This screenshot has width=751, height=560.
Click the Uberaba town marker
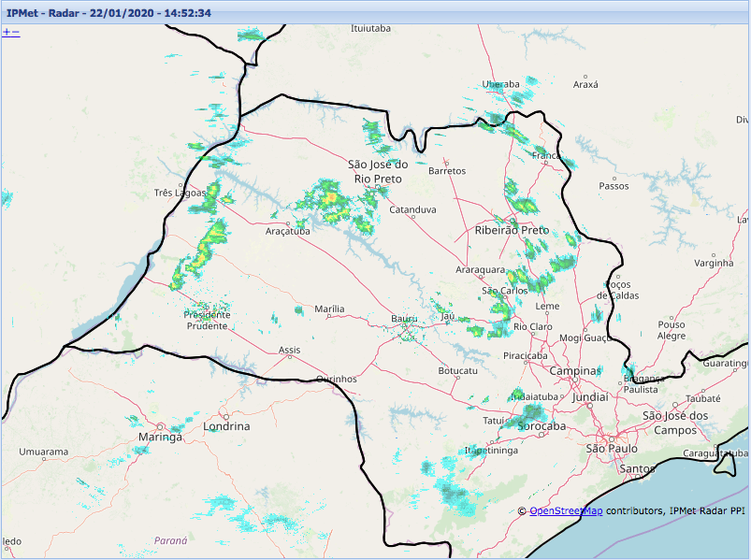(x=499, y=92)
